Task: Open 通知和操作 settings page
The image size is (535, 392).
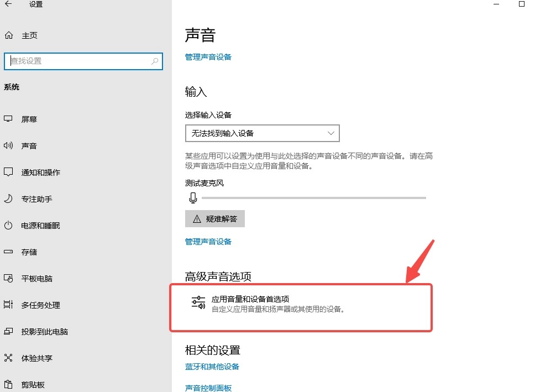Action: (40, 173)
